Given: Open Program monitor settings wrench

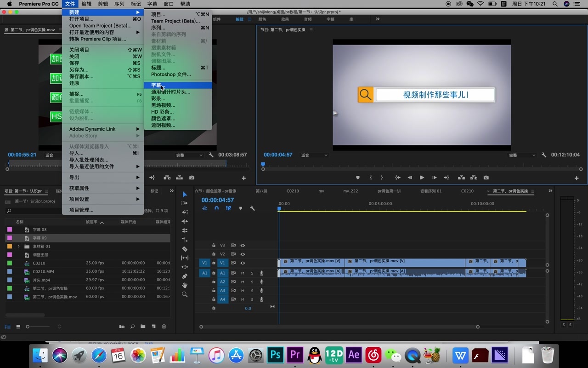Looking at the screenshot, I should pyautogui.click(x=544, y=155).
